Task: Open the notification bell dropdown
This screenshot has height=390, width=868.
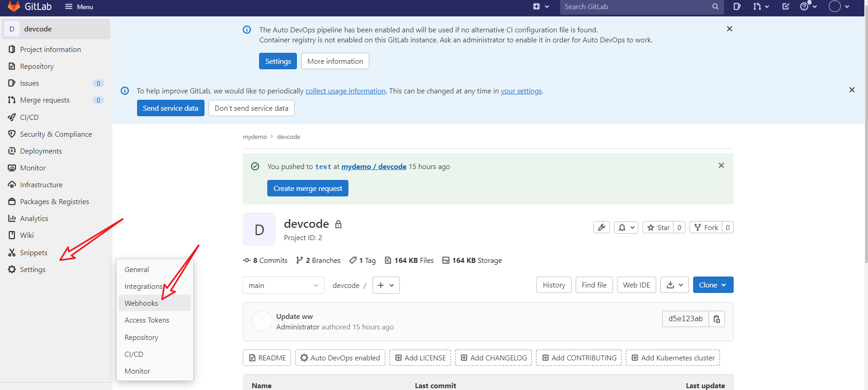Action: click(x=626, y=227)
